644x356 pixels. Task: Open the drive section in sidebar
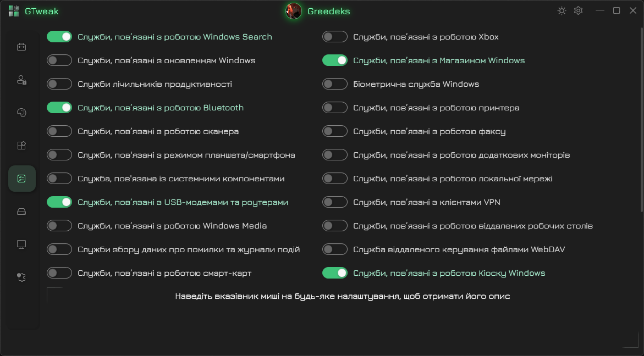pos(21,212)
